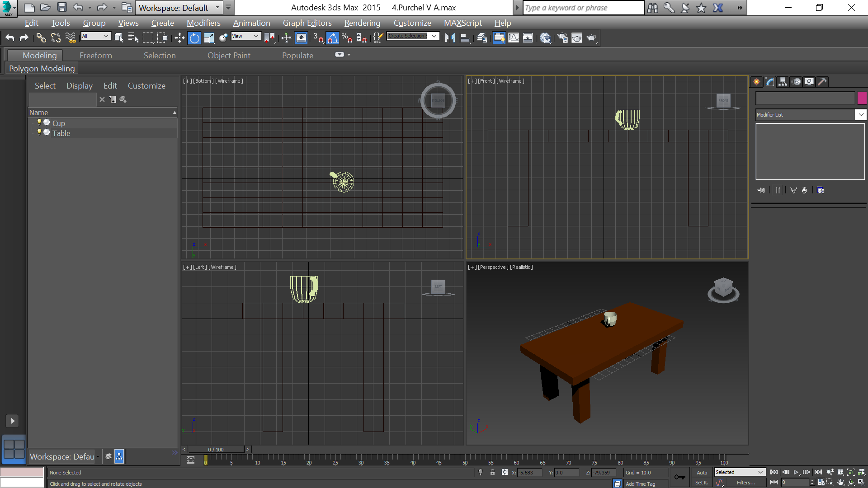Viewport: 868px width, 488px height.
Task: Open the Hierarchy command panel tab
Action: click(783, 82)
